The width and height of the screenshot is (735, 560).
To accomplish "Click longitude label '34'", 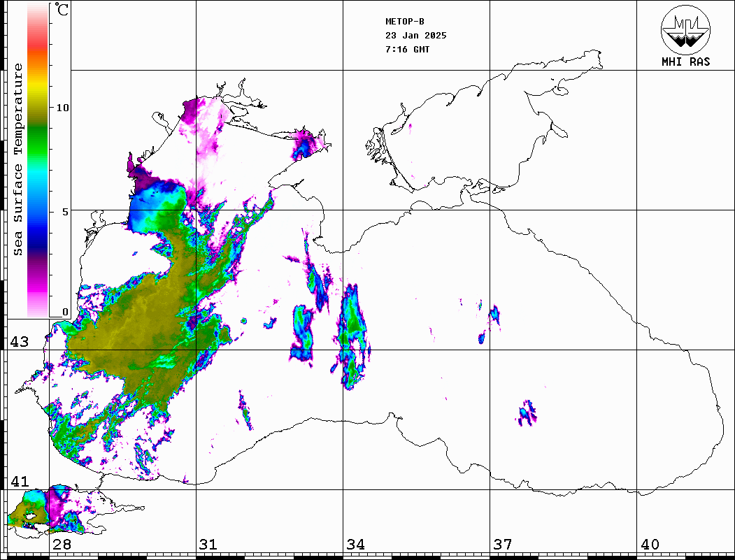I will tap(355, 545).
